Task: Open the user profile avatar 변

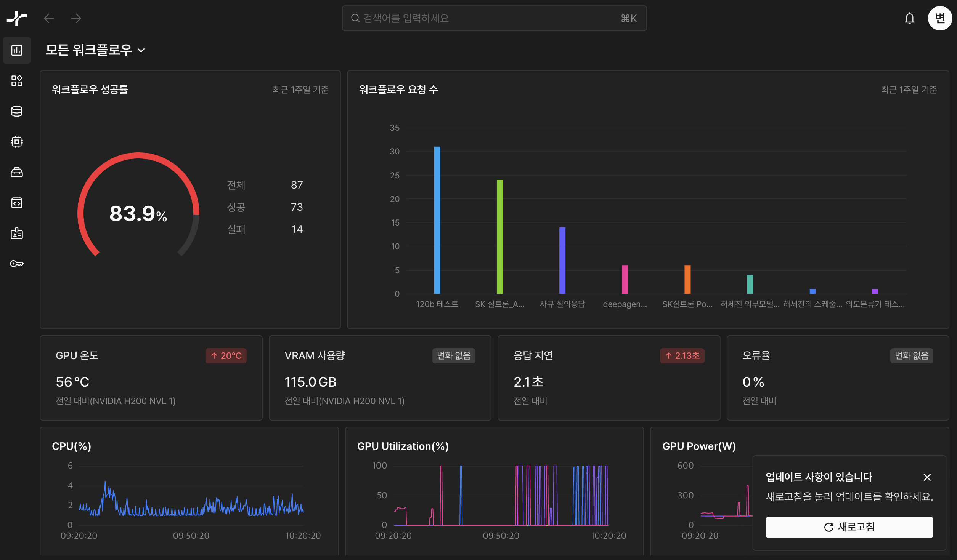Action: click(939, 18)
